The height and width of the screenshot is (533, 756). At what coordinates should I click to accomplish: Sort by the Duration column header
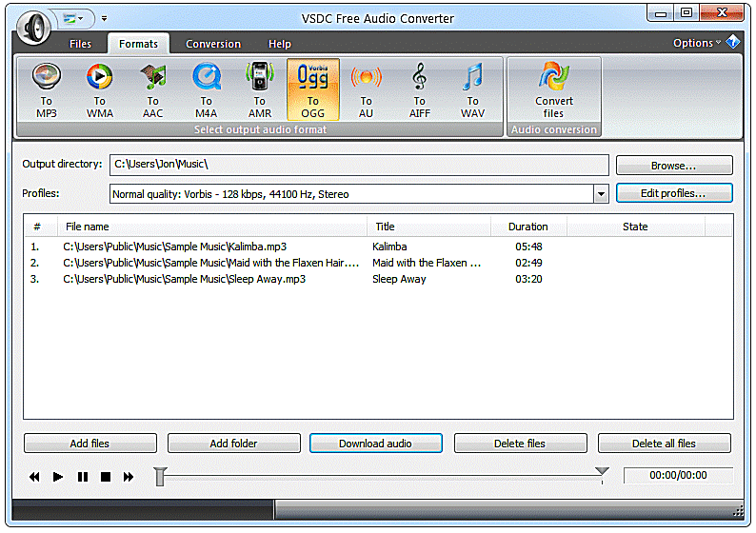[528, 227]
